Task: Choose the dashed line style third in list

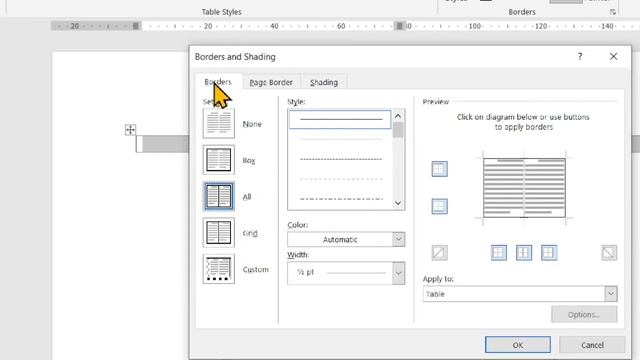Action: (x=340, y=159)
